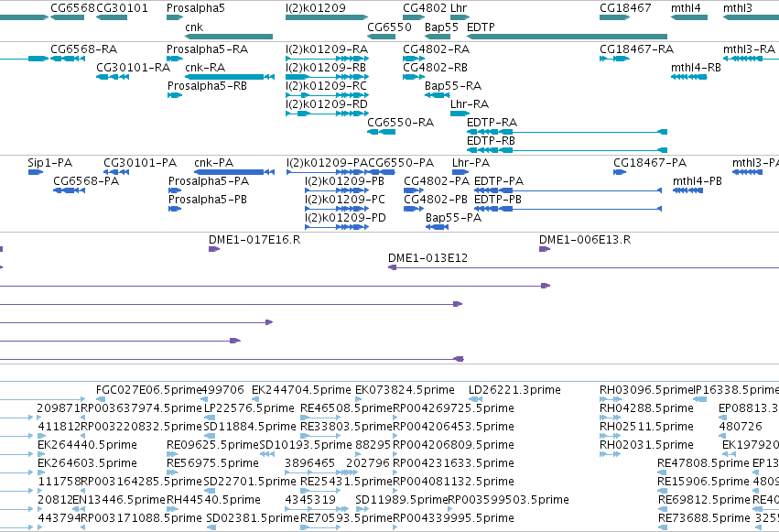The width and height of the screenshot is (779, 532).
Task: Select the CG6550 gene label
Action: [x=390, y=27]
